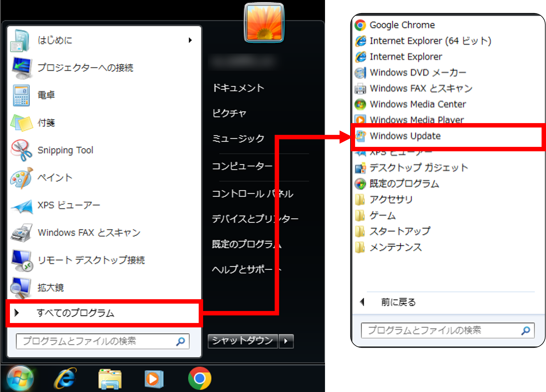Image resolution: width=546 pixels, height=392 pixels.
Task: Click Windows DVD メーカー label
Action: (x=418, y=73)
